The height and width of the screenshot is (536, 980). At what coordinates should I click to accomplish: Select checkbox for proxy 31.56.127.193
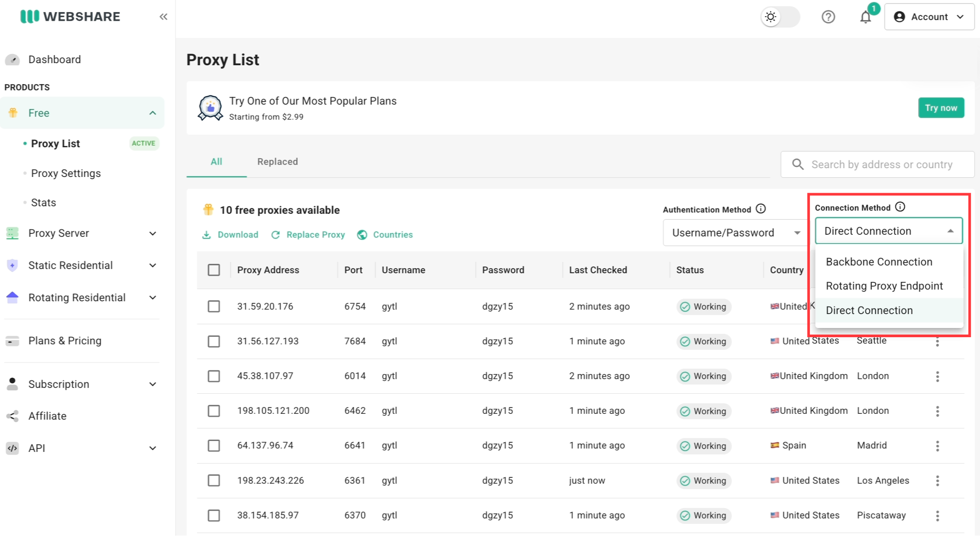(214, 341)
